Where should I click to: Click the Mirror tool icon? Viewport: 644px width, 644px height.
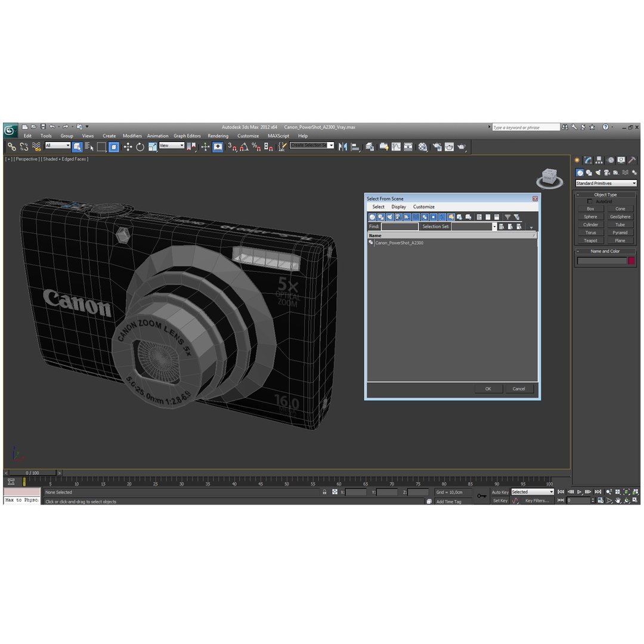click(342, 147)
